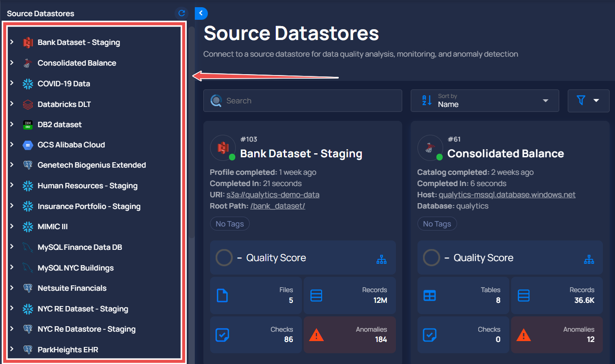Click the IBM DB2 dataset icon

(x=28, y=124)
